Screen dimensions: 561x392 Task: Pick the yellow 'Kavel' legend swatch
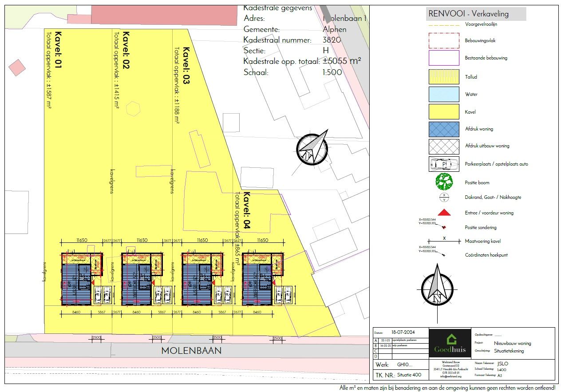444,112
